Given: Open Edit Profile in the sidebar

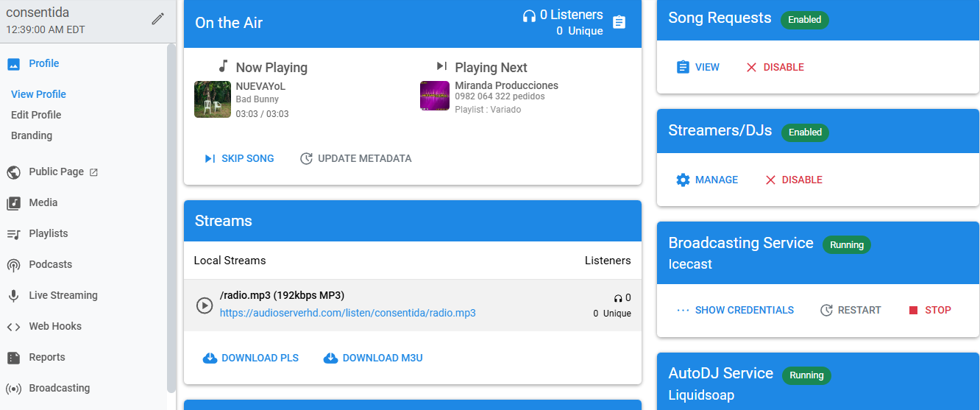Looking at the screenshot, I should tap(36, 115).
